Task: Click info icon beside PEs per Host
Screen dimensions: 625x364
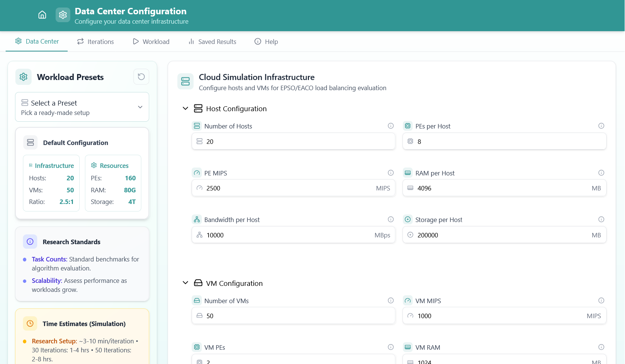Action: pos(601,126)
